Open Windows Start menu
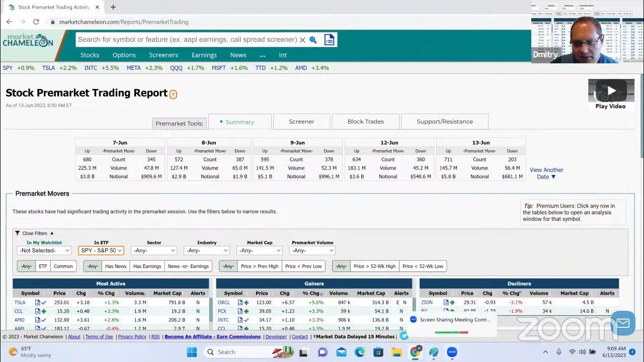This screenshot has height=362, width=644. click(x=192, y=352)
